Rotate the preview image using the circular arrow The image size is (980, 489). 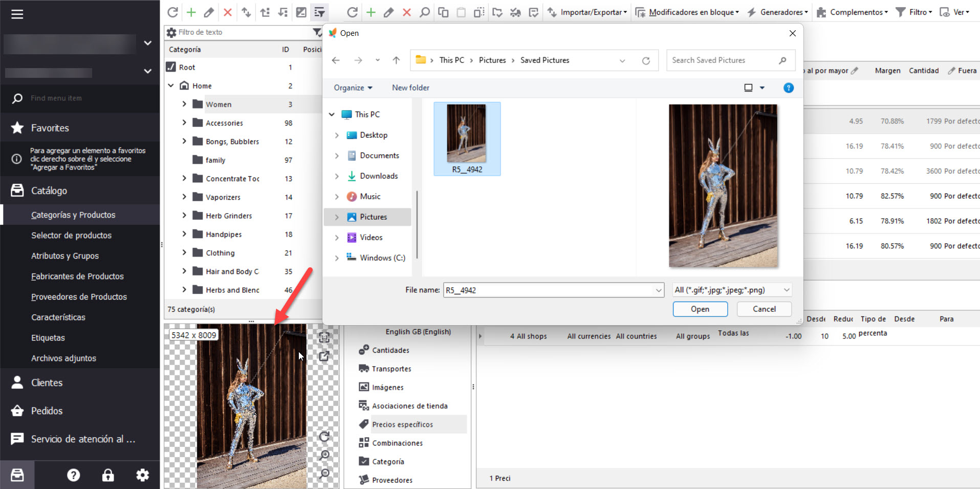(x=324, y=436)
